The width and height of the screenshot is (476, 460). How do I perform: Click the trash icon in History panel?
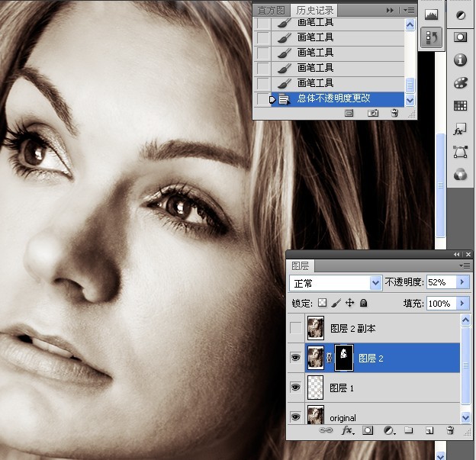(x=394, y=113)
